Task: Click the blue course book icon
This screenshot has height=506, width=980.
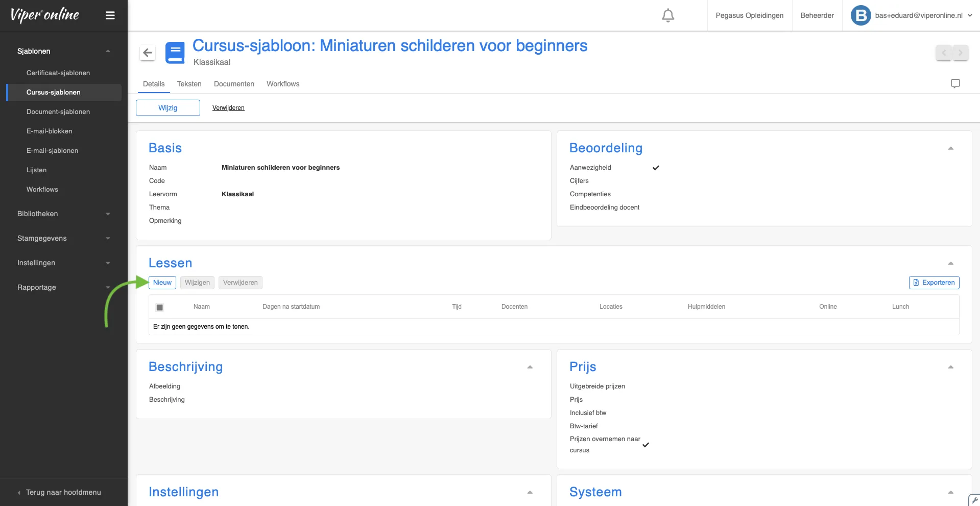Action: coord(175,53)
